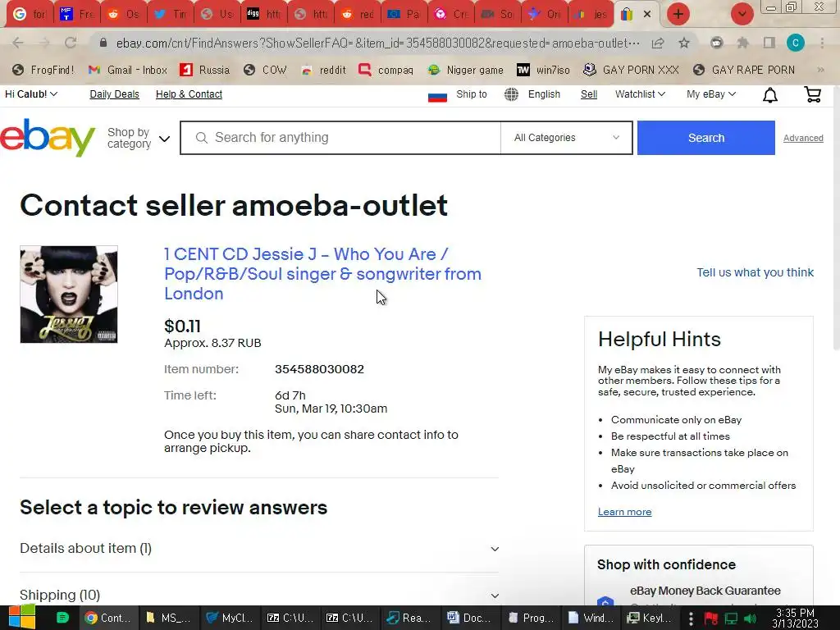The height and width of the screenshot is (630, 840).
Task: Open the Windows Start button
Action: [21, 617]
